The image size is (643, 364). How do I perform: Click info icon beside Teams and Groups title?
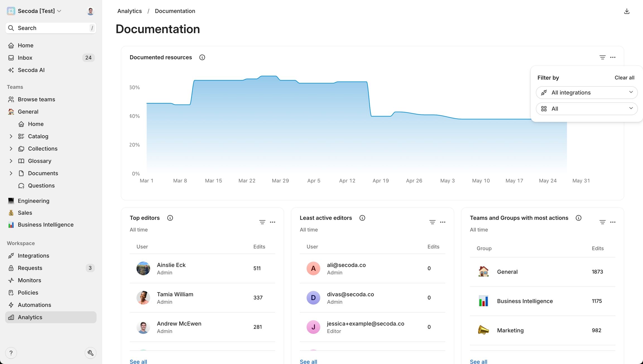click(x=578, y=218)
